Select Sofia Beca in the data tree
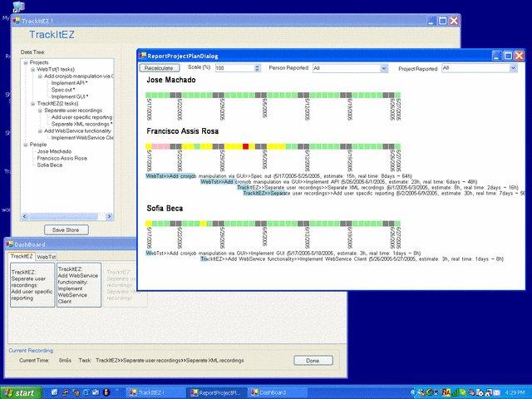The height and width of the screenshot is (399, 532). (x=50, y=165)
